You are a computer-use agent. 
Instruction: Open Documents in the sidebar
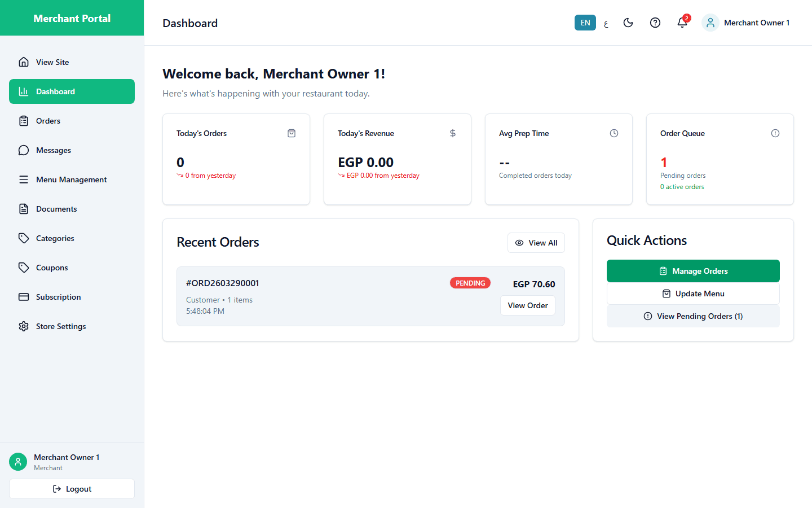click(x=72, y=209)
